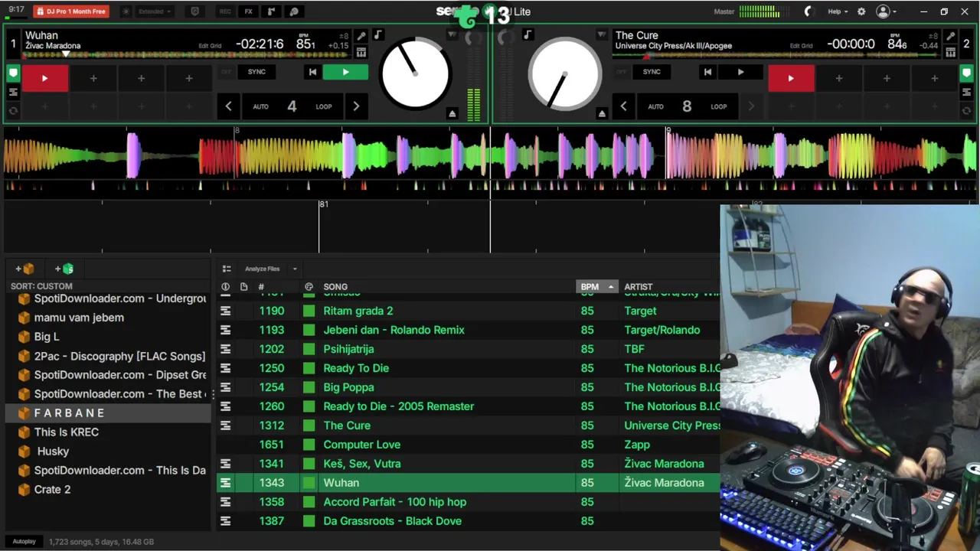Open dropdown arrow next to Analyze Files
980x551 pixels.
[295, 269]
